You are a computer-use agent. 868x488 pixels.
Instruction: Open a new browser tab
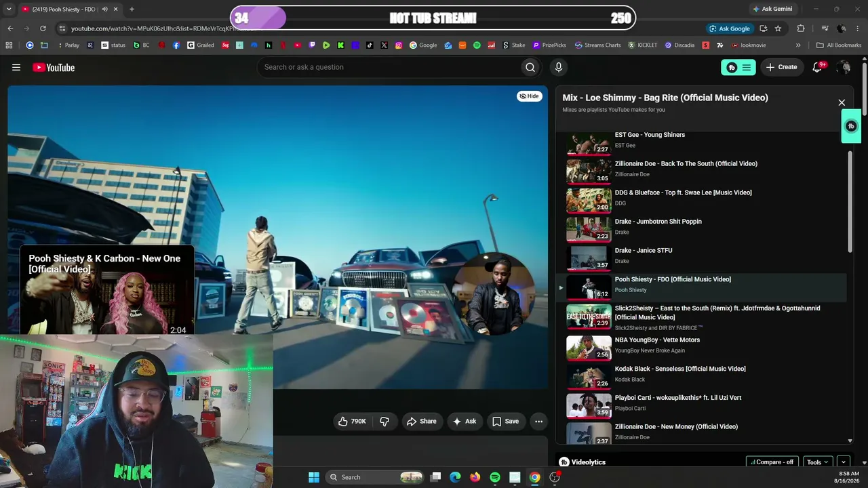point(132,9)
